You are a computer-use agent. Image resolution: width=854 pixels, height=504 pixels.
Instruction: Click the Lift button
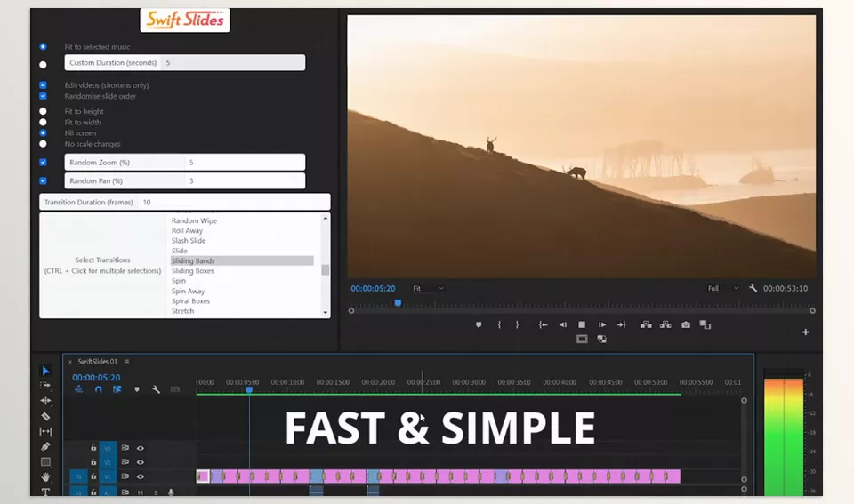coord(646,325)
